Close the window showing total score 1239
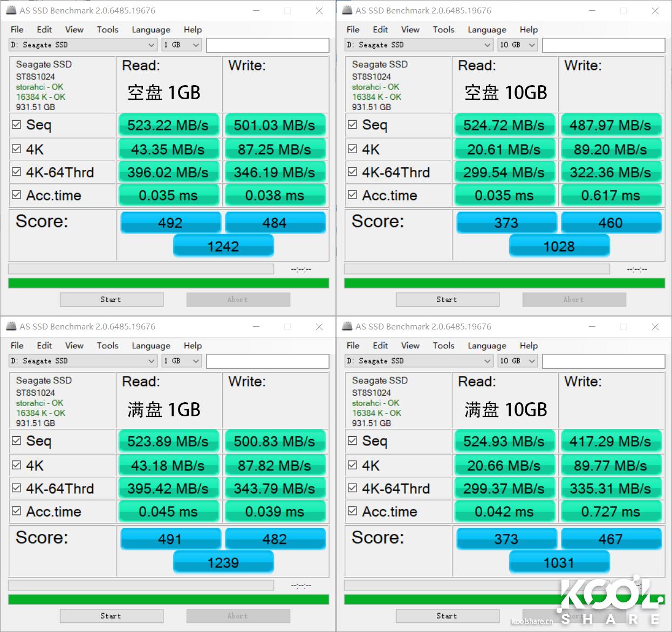The image size is (672, 632). point(319,327)
